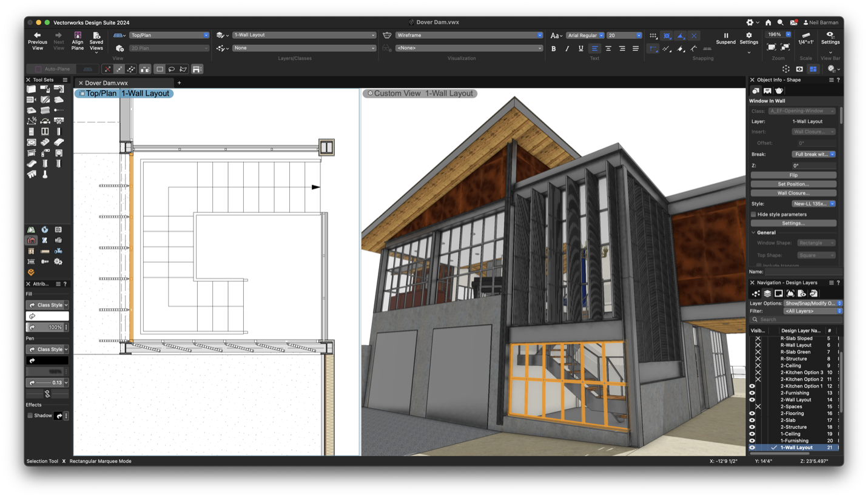Set text alignment to right
The height and width of the screenshot is (498, 868).
click(622, 49)
